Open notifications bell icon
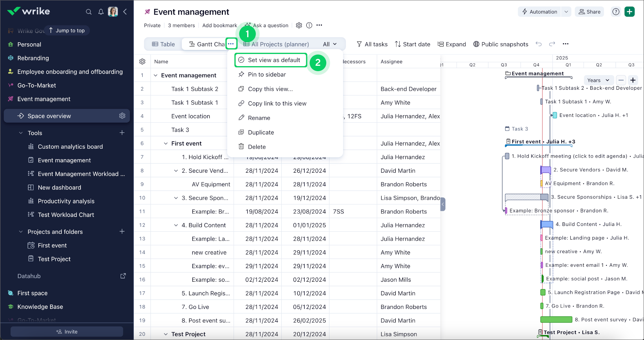 click(101, 12)
